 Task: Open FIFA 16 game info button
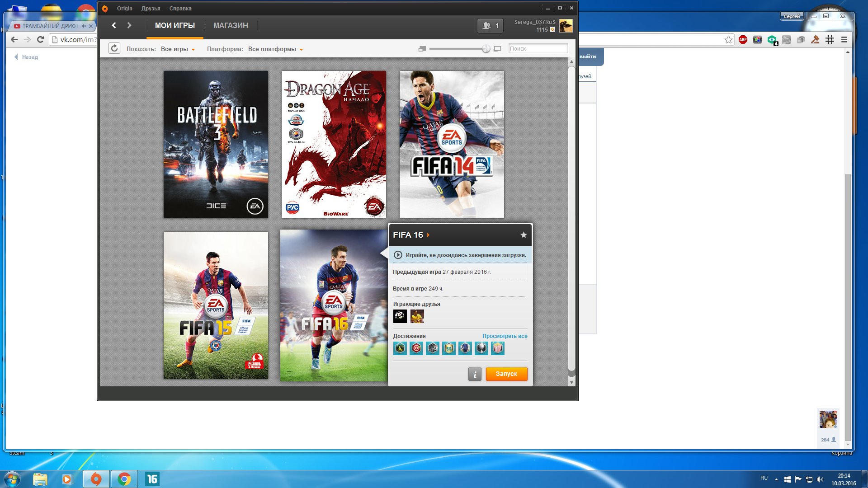pyautogui.click(x=475, y=374)
